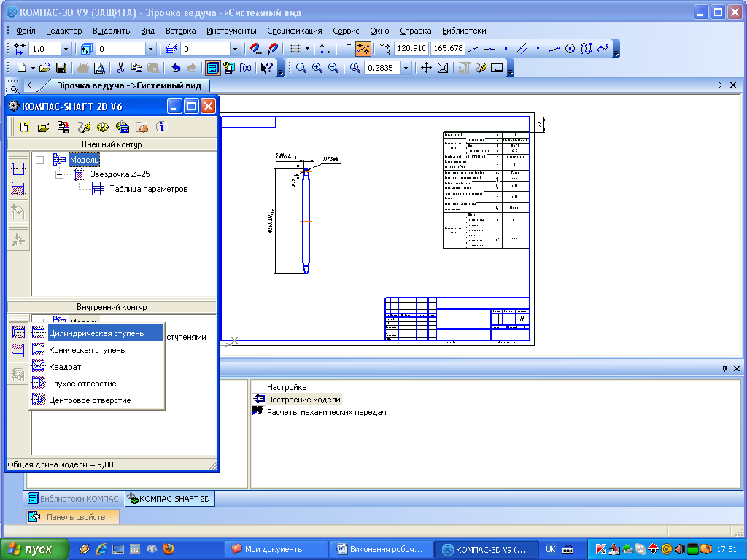Screen dimensions: 747x560
Task: Toggle the rounding mode button
Action: point(363,48)
